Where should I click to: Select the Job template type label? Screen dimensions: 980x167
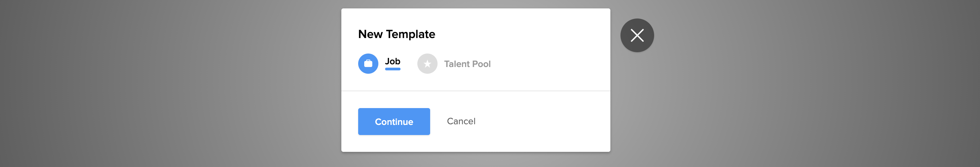pos(392,61)
